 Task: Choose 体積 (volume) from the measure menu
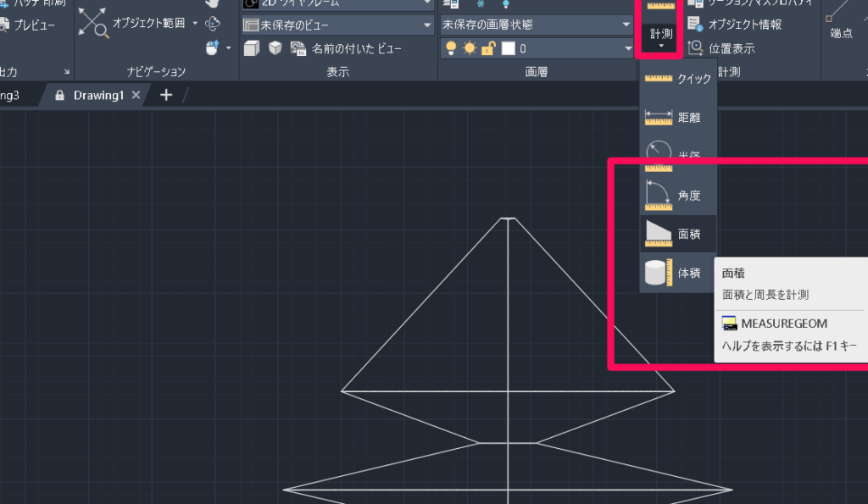677,274
